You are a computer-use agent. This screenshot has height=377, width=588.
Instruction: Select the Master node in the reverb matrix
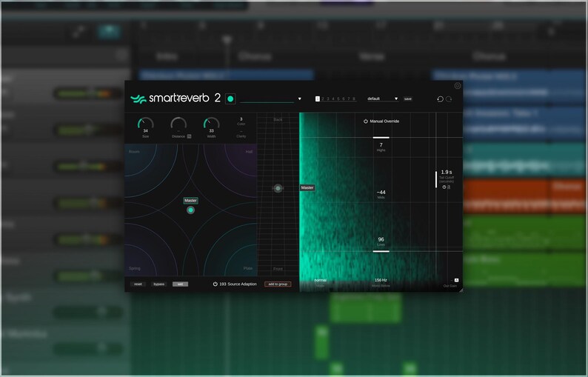(190, 210)
